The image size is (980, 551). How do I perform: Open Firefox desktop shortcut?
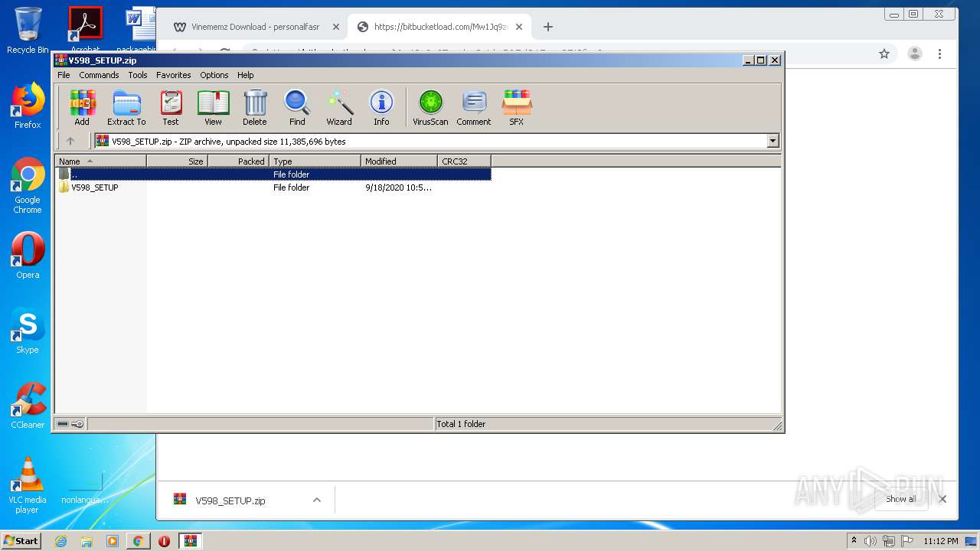tap(28, 106)
